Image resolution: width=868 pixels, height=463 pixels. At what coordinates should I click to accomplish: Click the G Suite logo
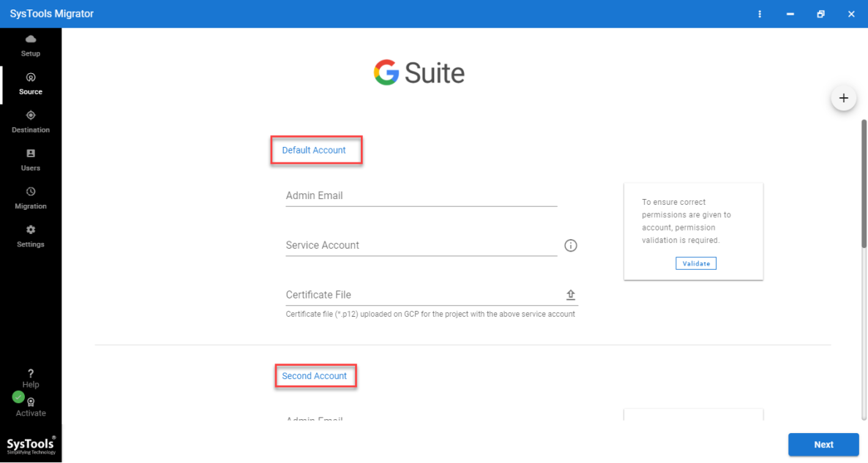(419, 72)
